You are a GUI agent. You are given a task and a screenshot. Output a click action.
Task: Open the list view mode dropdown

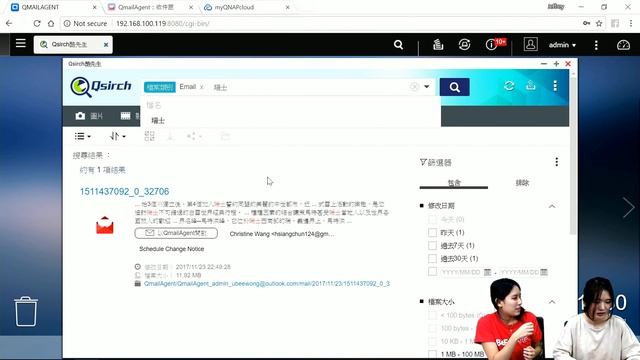[x=82, y=136]
